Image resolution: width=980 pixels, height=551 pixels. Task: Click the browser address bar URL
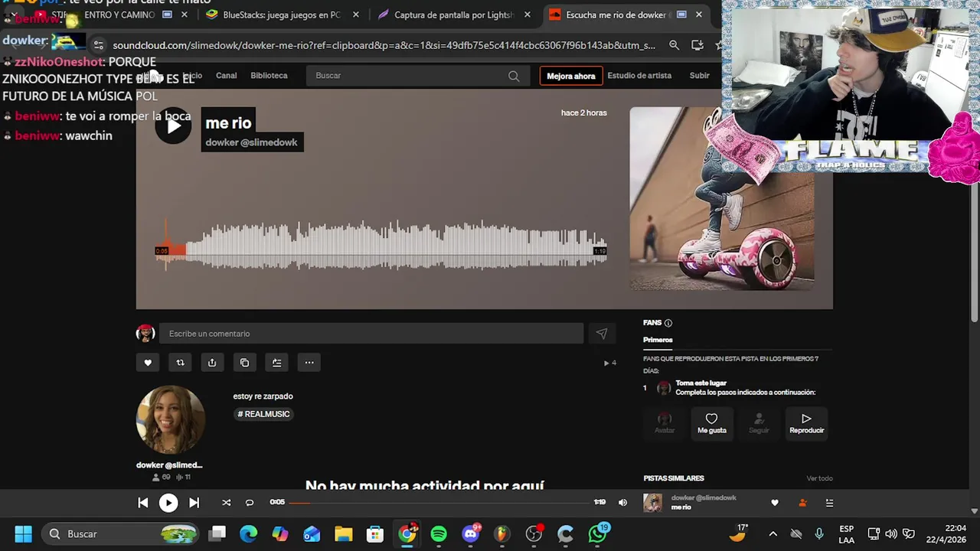(x=384, y=45)
